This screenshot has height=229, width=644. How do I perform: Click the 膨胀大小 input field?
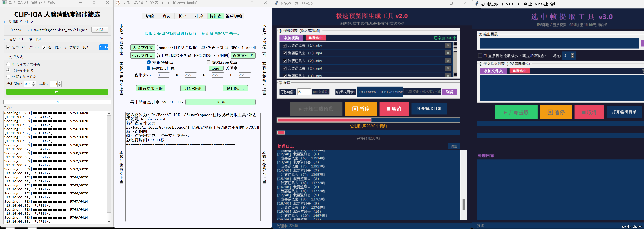coord(163,75)
